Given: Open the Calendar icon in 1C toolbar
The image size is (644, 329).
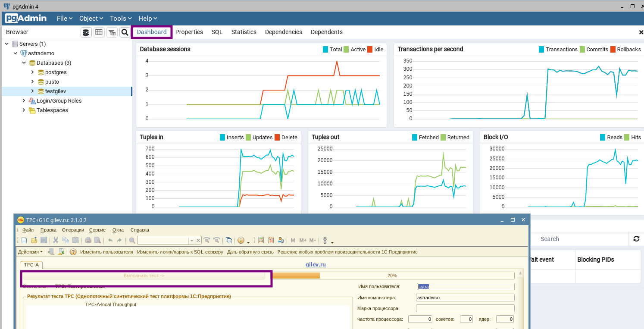Looking at the screenshot, I should click(x=271, y=240).
